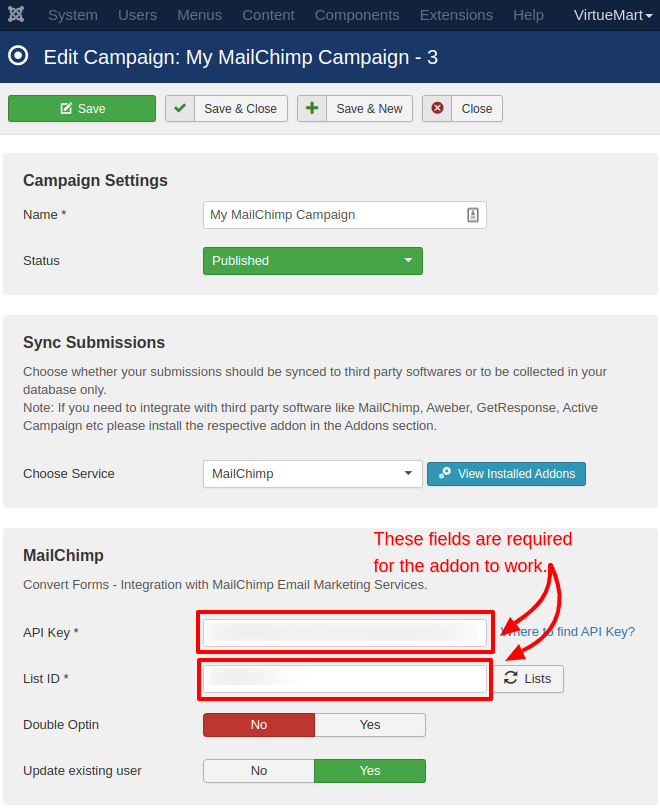Viewport: 660px width, 808px height.
Task: Click the Joomla logo icon
Action: (x=16, y=14)
